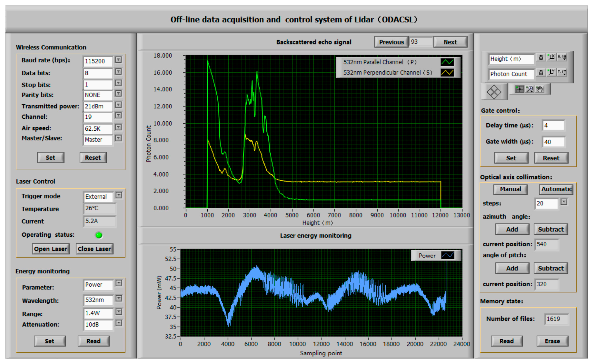Click the Y axis autoscale-once icon
The width and height of the screenshot is (592, 364).
click(551, 72)
